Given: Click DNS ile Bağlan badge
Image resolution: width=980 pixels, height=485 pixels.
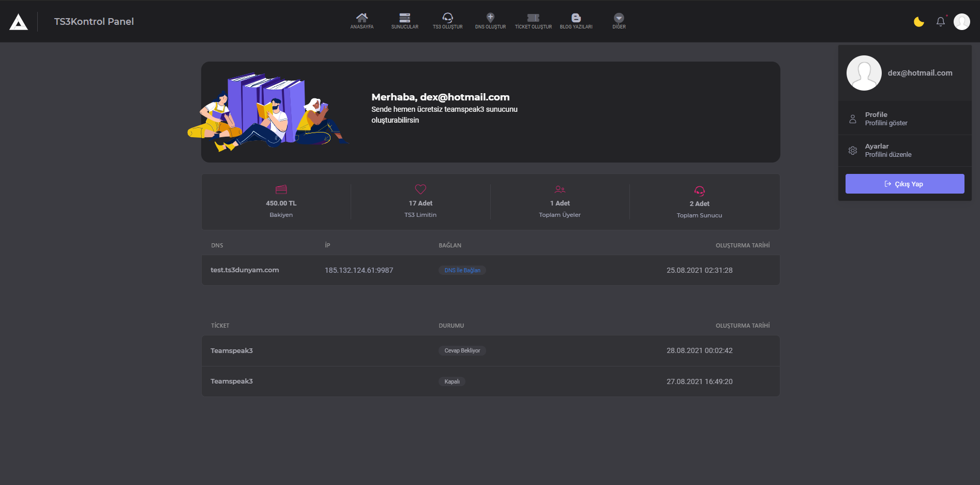Looking at the screenshot, I should (462, 270).
